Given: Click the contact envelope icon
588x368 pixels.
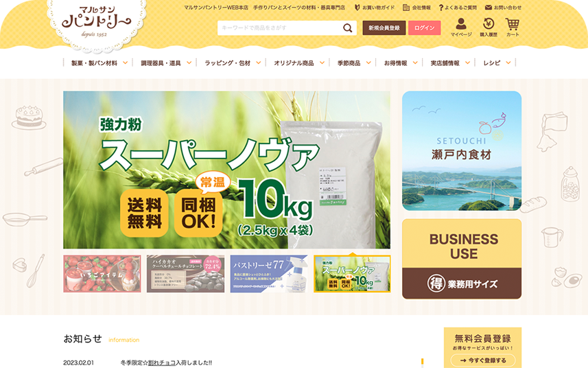Looking at the screenshot, I should (x=489, y=7).
